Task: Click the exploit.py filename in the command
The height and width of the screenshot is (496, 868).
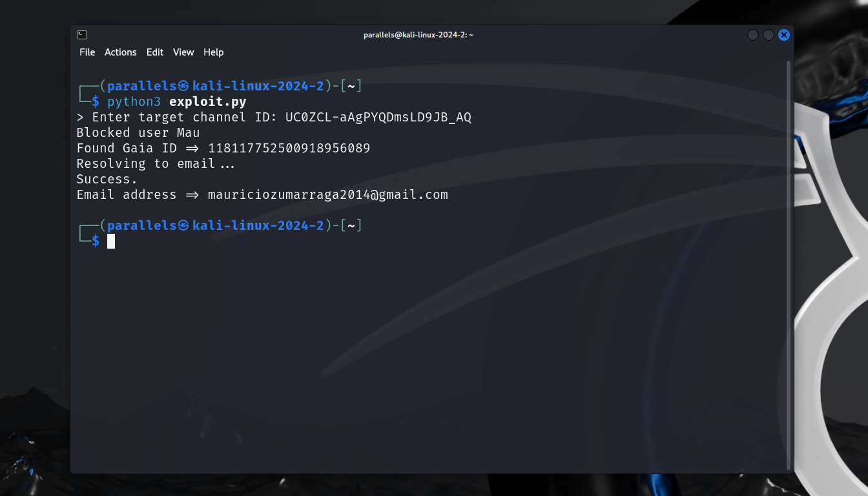Action: tap(208, 102)
